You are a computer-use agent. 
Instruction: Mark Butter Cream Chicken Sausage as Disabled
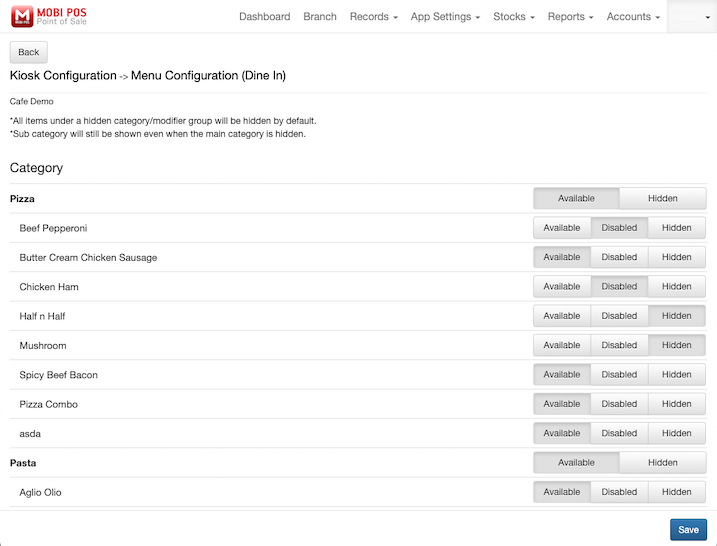pos(619,257)
